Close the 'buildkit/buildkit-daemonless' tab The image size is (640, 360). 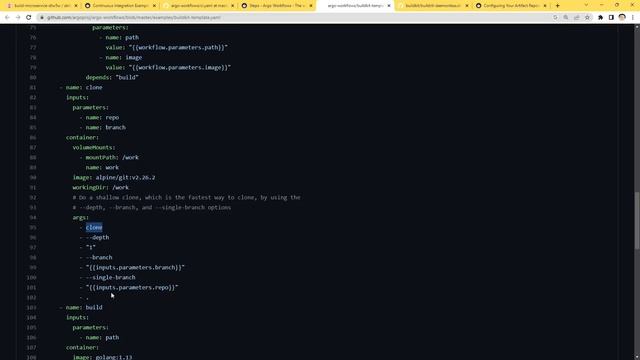tap(467, 6)
